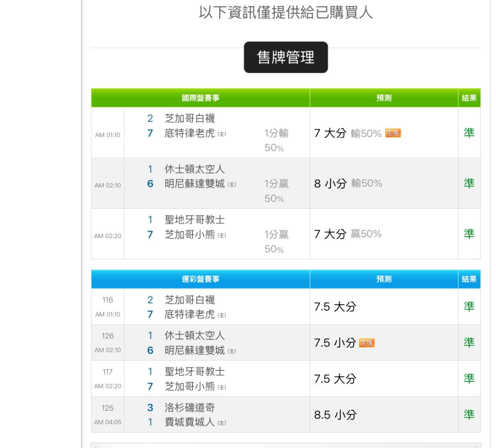Click the 預測 header in the international table

[x=383, y=98]
